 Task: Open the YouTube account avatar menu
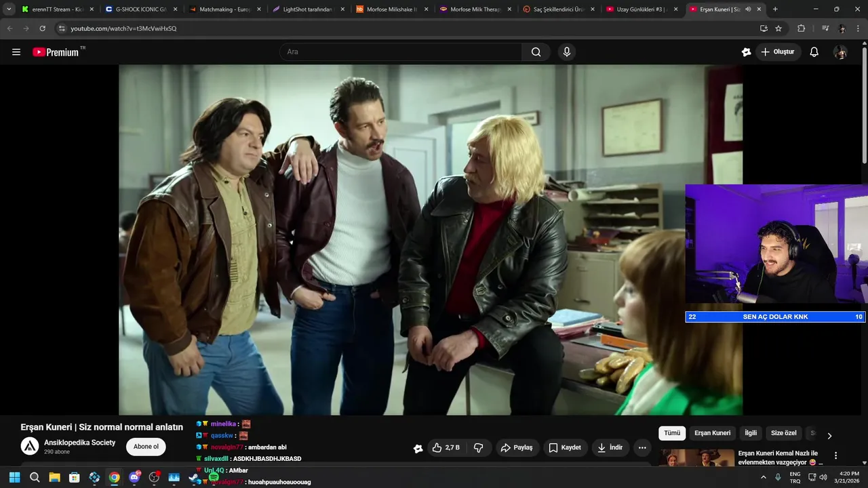pos(840,52)
